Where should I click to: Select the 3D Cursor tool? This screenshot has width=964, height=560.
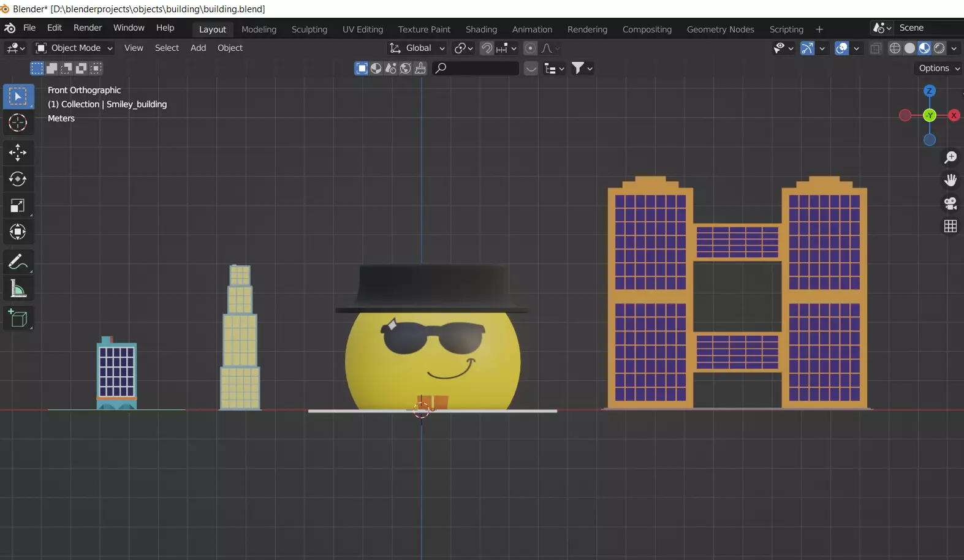pyautogui.click(x=18, y=123)
